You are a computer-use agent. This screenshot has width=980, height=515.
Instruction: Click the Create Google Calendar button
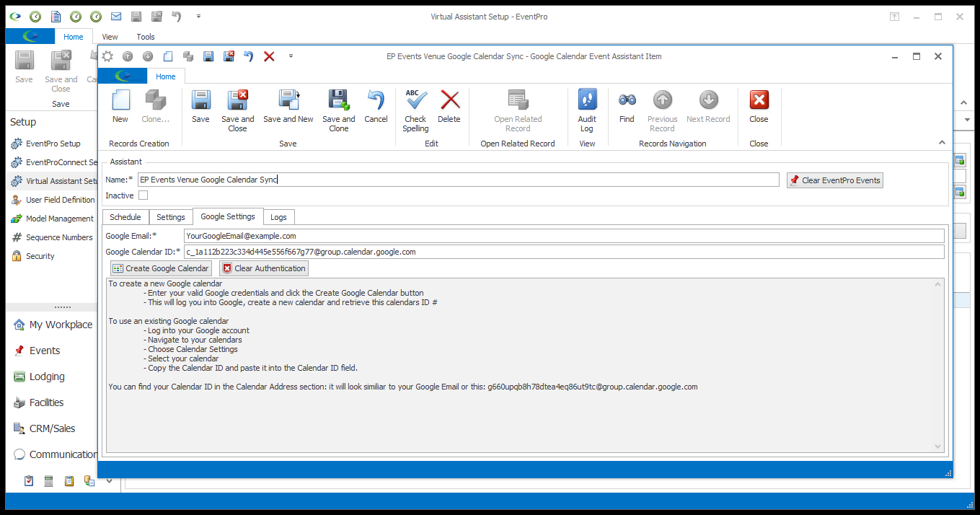click(161, 268)
